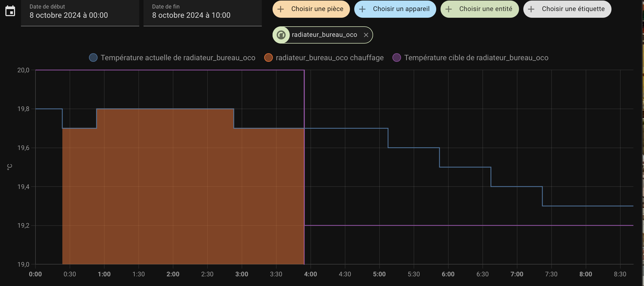Click the plus icon in Choisir une entité
Image resolution: width=644 pixels, height=286 pixels.
(449, 9)
